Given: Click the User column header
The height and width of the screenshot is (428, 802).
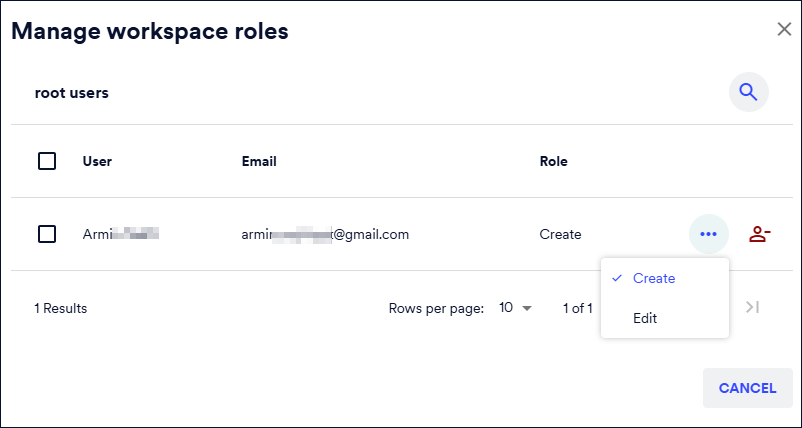Looking at the screenshot, I should pyautogui.click(x=97, y=161).
